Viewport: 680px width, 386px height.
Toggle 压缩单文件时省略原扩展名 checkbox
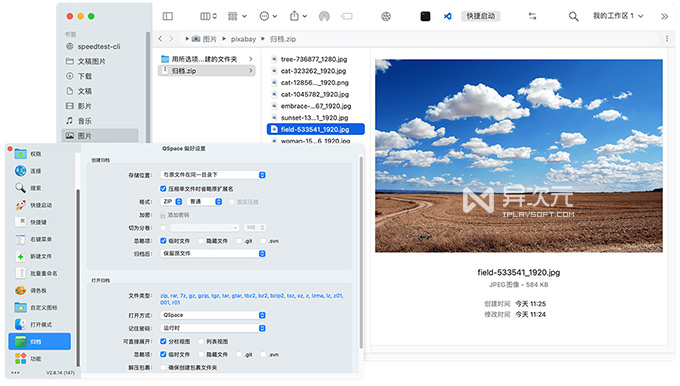[x=163, y=189]
